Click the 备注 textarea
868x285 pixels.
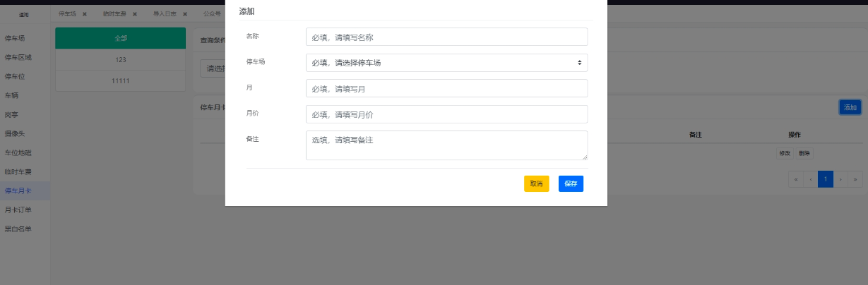click(446, 145)
